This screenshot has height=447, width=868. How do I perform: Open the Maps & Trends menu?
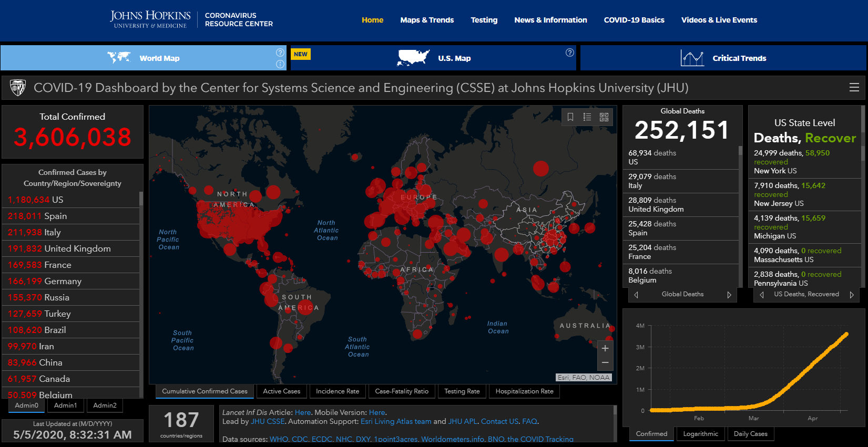(427, 20)
